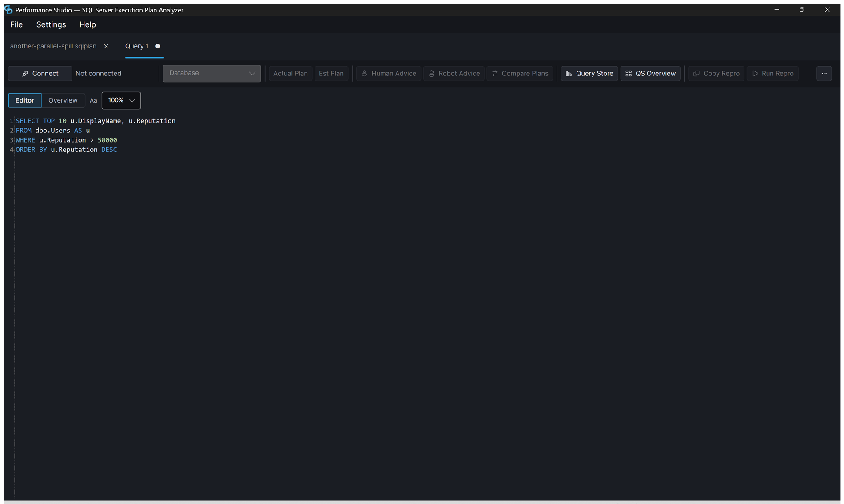Close the another-parallel-spill.sqlplan tab

106,46
